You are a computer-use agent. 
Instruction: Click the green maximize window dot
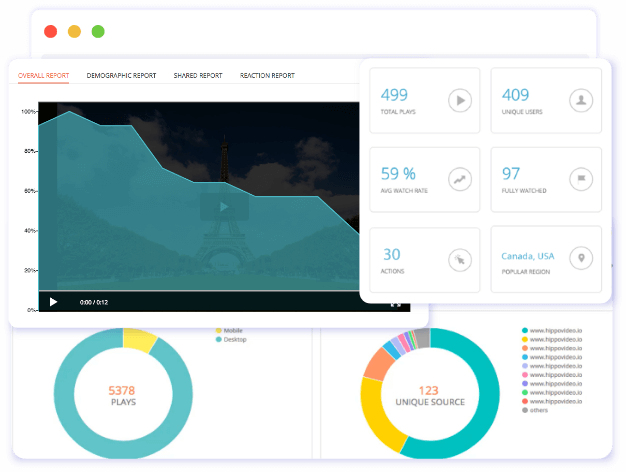[x=98, y=31]
